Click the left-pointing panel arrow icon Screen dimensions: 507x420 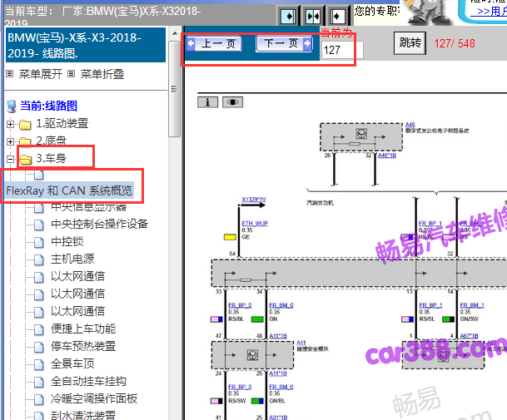point(337,16)
